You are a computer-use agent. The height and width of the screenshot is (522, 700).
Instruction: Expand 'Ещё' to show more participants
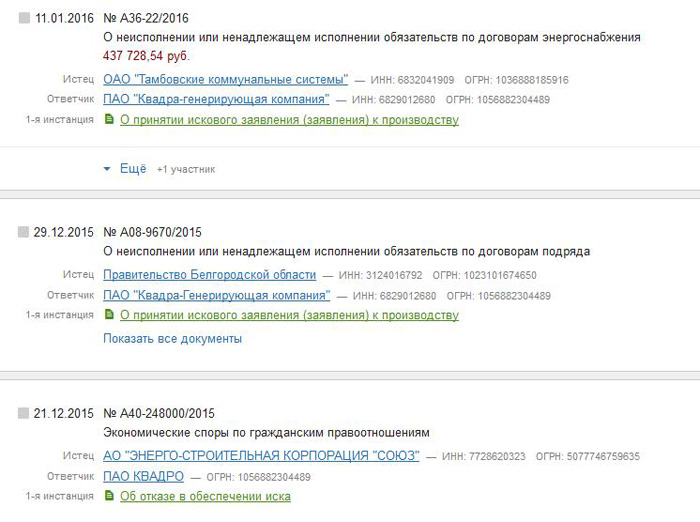[133, 169]
